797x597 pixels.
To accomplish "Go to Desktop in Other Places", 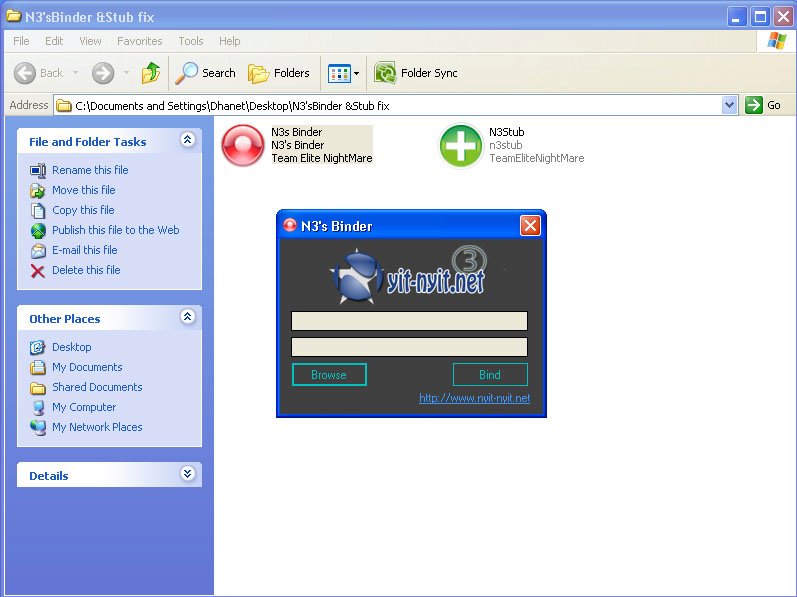I will point(72,347).
